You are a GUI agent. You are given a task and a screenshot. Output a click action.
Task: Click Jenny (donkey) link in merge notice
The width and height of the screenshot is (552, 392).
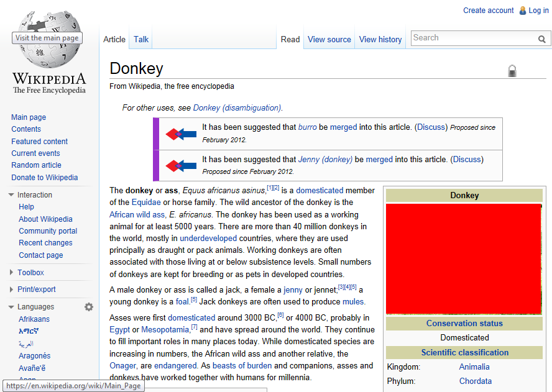tap(325, 160)
